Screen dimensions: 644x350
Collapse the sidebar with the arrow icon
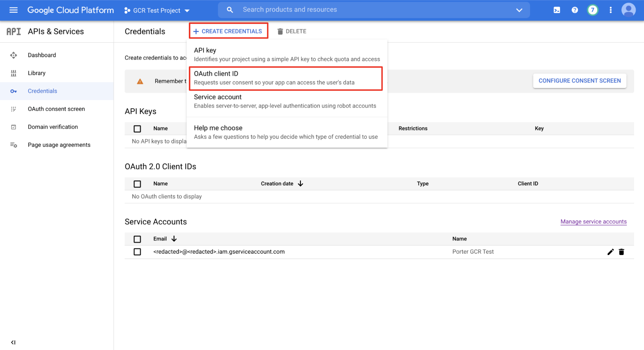tap(13, 342)
